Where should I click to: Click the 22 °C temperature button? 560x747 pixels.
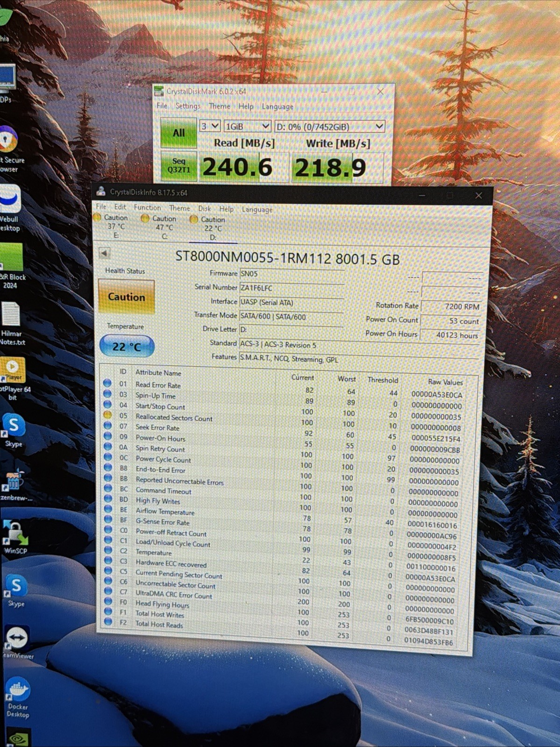(x=127, y=346)
